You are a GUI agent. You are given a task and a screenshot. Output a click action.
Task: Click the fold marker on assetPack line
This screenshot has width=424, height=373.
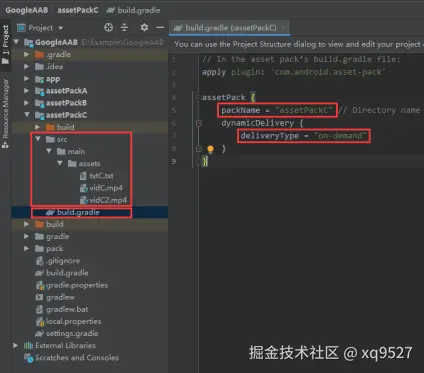(198, 97)
